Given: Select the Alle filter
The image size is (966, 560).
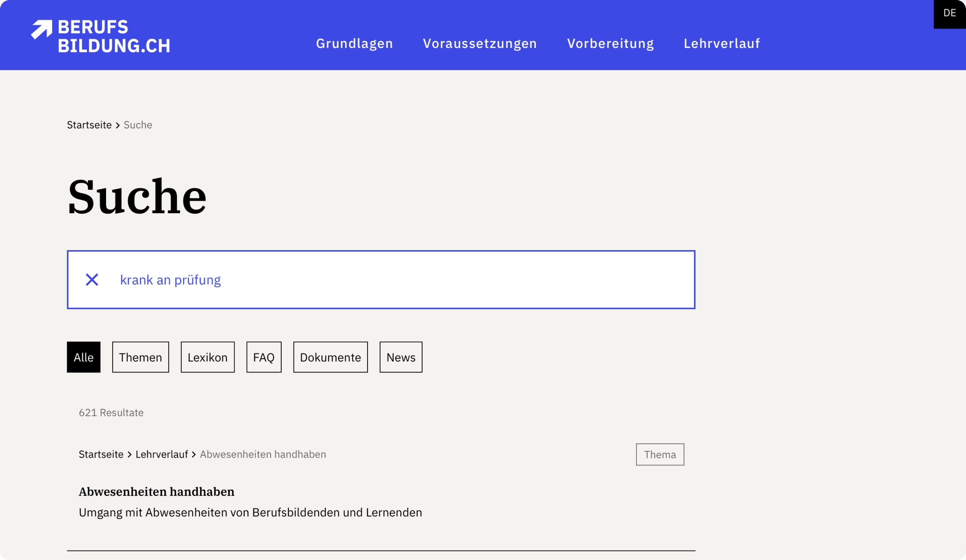Looking at the screenshot, I should pyautogui.click(x=83, y=357).
